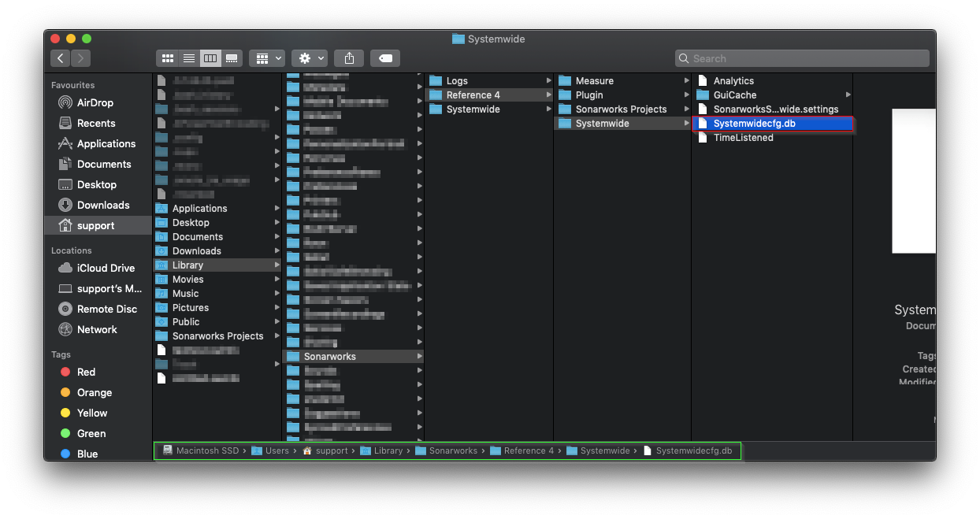Click Sonarworks in the path bar
980x519 pixels.
click(447, 450)
